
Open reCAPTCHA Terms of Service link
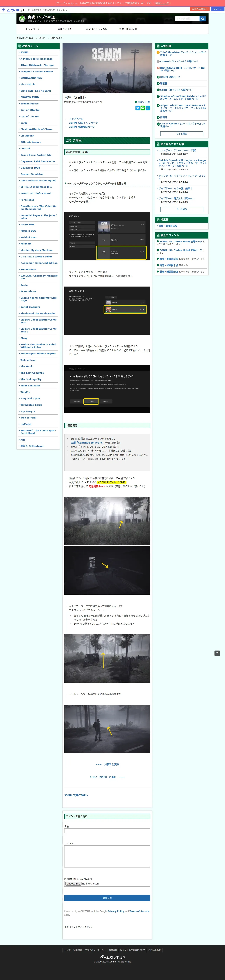tap(139, 911)
